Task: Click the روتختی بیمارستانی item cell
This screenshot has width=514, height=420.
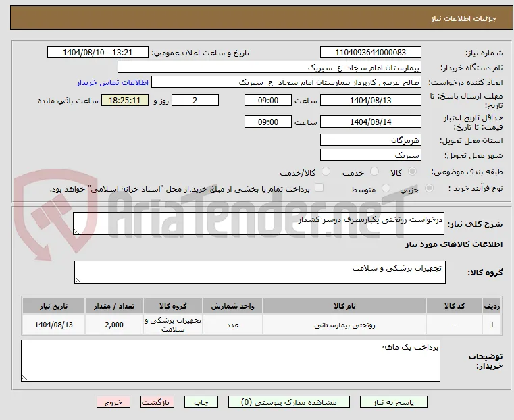Action: pos(344,325)
